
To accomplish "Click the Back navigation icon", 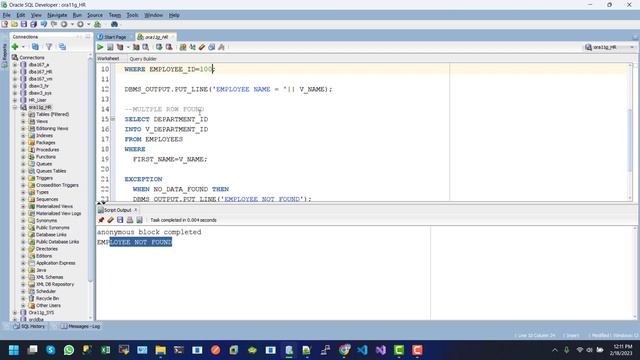I will 64,24.
